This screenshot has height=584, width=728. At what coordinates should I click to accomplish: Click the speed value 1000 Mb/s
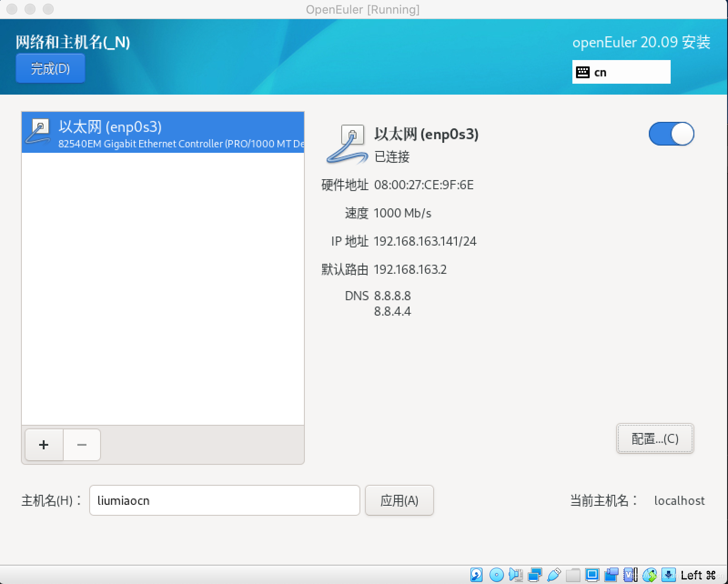coord(402,213)
